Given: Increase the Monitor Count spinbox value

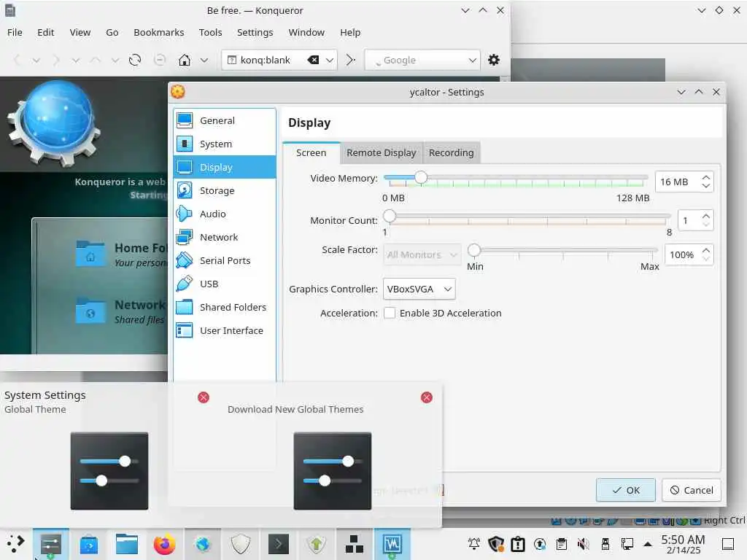Looking at the screenshot, I should 706,216.
